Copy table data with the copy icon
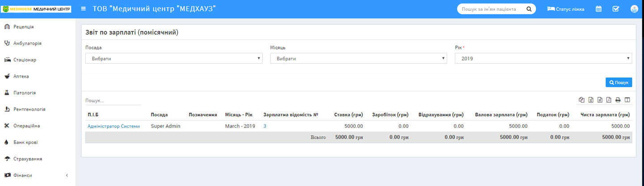This screenshot has height=186, width=644. [581, 100]
